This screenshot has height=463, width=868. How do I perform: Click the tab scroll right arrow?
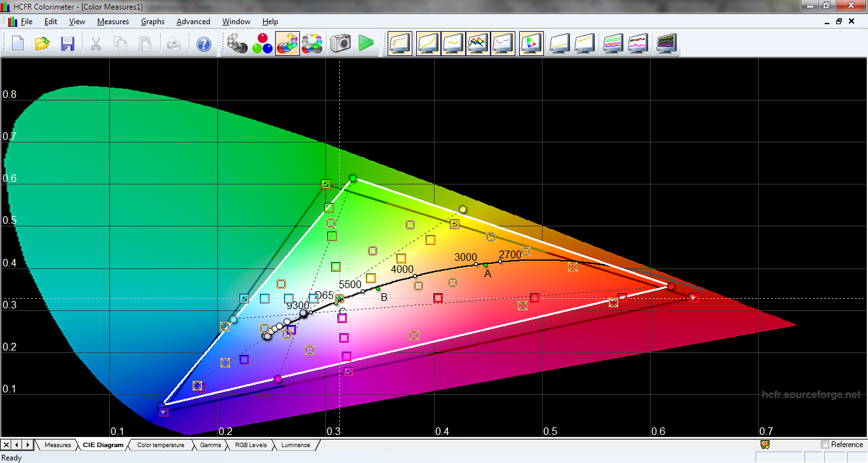pos(27,445)
